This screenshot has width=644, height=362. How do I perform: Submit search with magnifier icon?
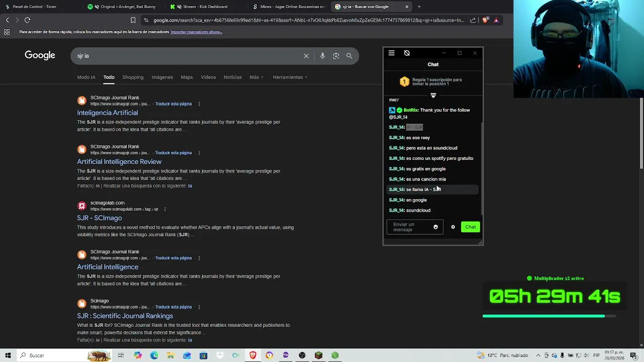point(349,56)
